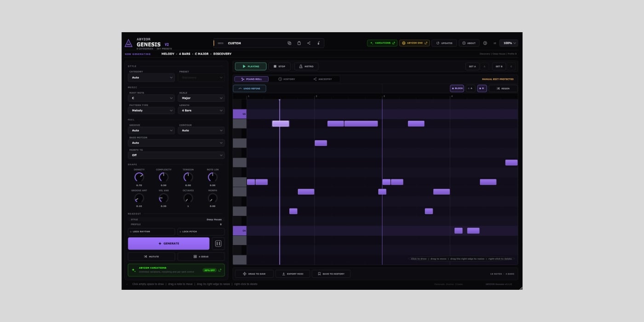Adjust the Morph knob
This screenshot has width=644, height=322.
tap(213, 198)
